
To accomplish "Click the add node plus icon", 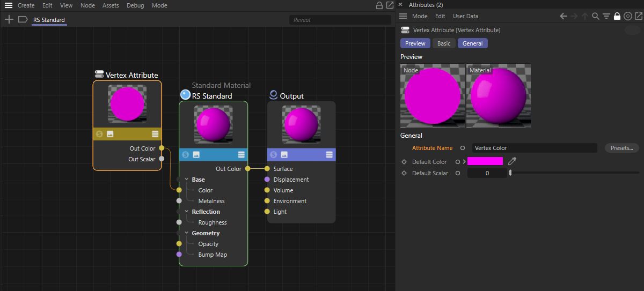I will click(x=9, y=20).
